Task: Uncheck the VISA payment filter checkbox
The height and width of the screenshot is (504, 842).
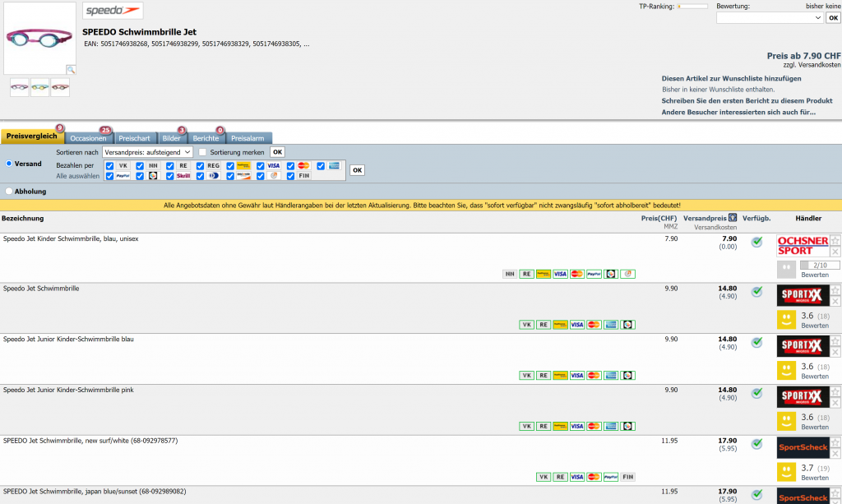Action: (261, 165)
